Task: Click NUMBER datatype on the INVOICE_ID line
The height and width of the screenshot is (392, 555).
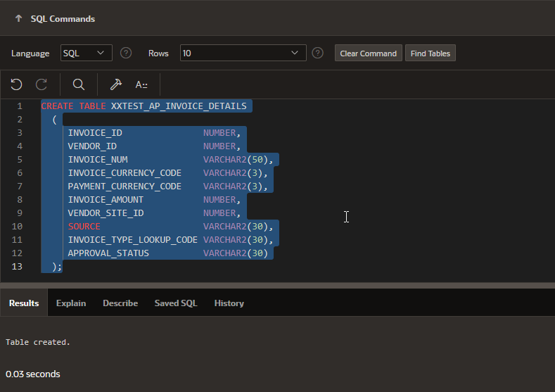Action: click(x=219, y=133)
